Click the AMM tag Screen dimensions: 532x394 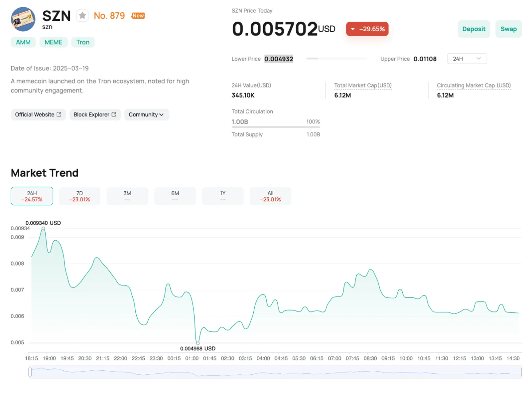23,42
